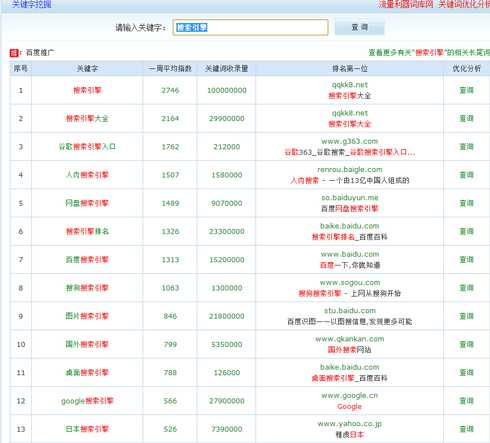Click the red 百度推广 icon
The image size is (490, 443).
click(x=14, y=53)
